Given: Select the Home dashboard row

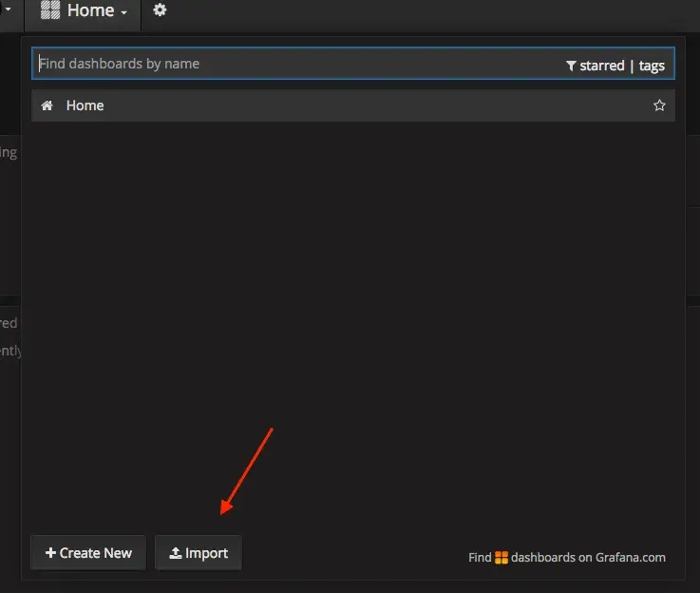Looking at the screenshot, I should (x=353, y=105).
